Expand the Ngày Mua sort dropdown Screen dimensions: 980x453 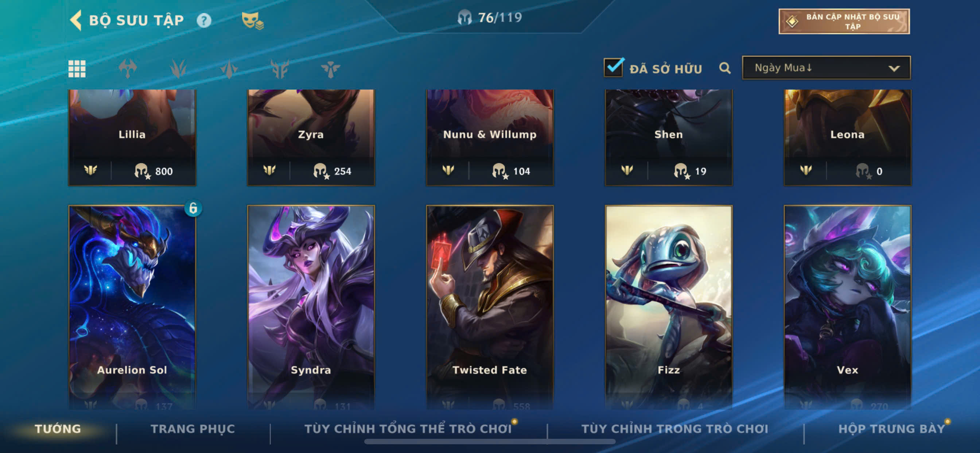point(826,68)
